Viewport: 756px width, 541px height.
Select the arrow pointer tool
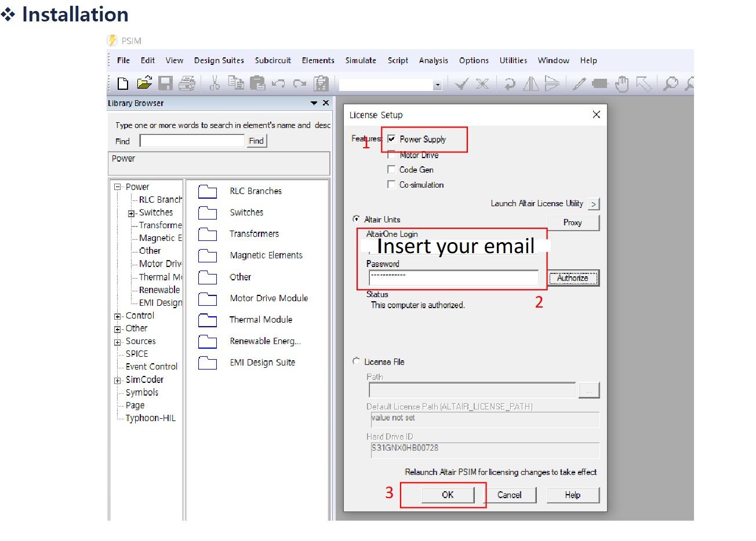644,84
